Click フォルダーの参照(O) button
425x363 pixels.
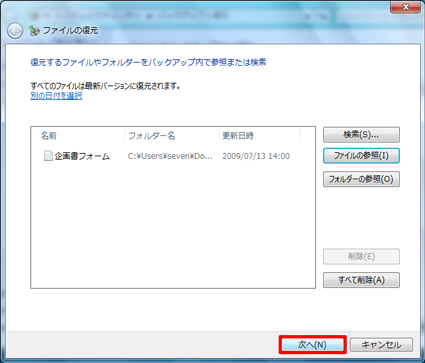tap(361, 179)
